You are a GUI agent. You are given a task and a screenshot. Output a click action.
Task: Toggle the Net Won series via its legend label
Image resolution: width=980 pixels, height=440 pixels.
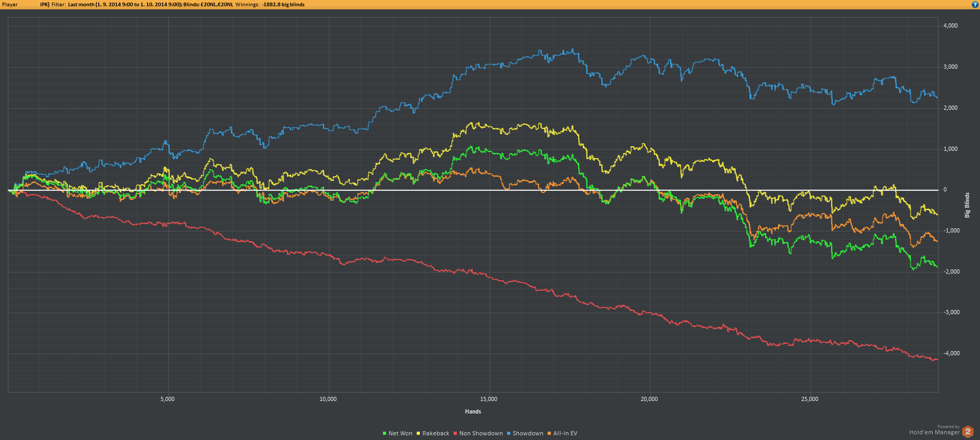tap(400, 433)
